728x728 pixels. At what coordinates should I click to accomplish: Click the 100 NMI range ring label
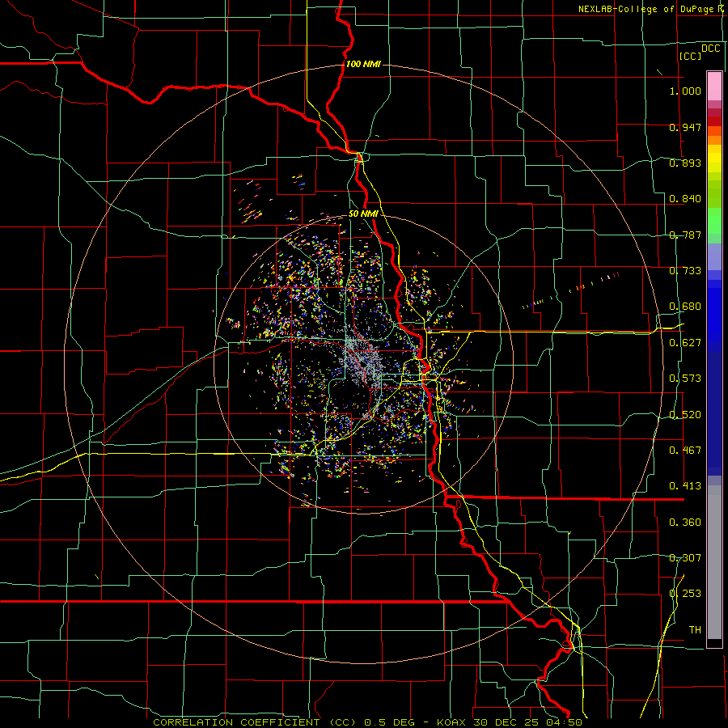[x=363, y=64]
